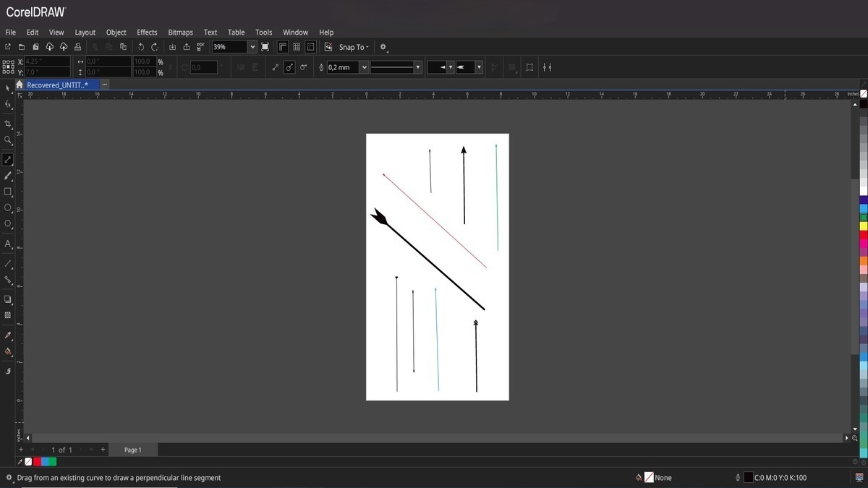Select the Rectangle tool
This screenshot has height=488, width=868.
click(8, 192)
